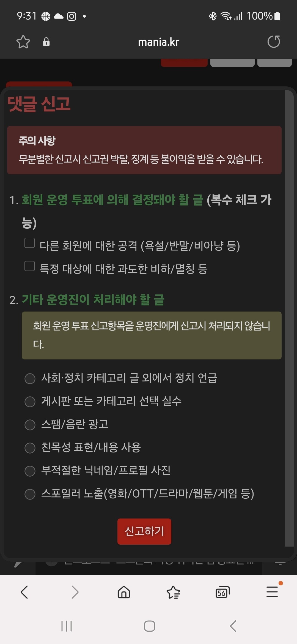
Task: Open Android recent apps button
Action: pyautogui.click(x=67, y=626)
